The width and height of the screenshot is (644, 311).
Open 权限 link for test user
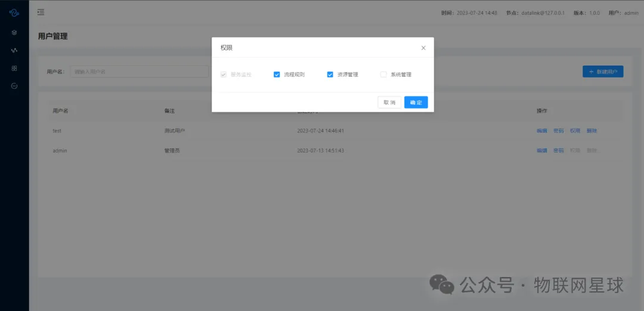coord(575,130)
